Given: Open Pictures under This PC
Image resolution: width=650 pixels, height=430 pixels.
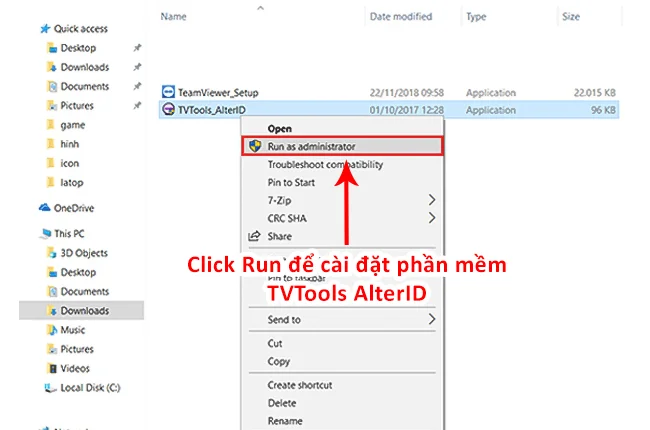Looking at the screenshot, I should [77, 349].
